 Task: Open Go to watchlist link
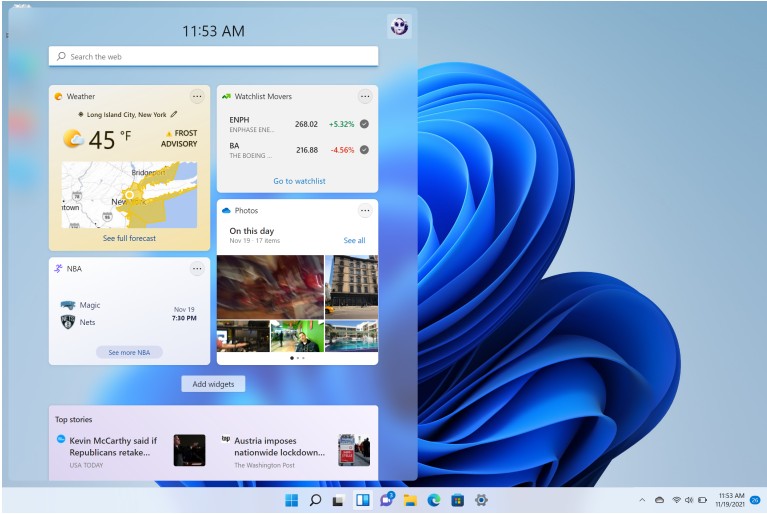[299, 181]
